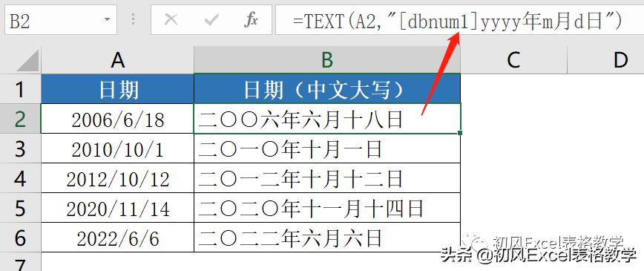Click header cell 日期 in column A
This screenshot has height=271, width=644.
point(117,89)
